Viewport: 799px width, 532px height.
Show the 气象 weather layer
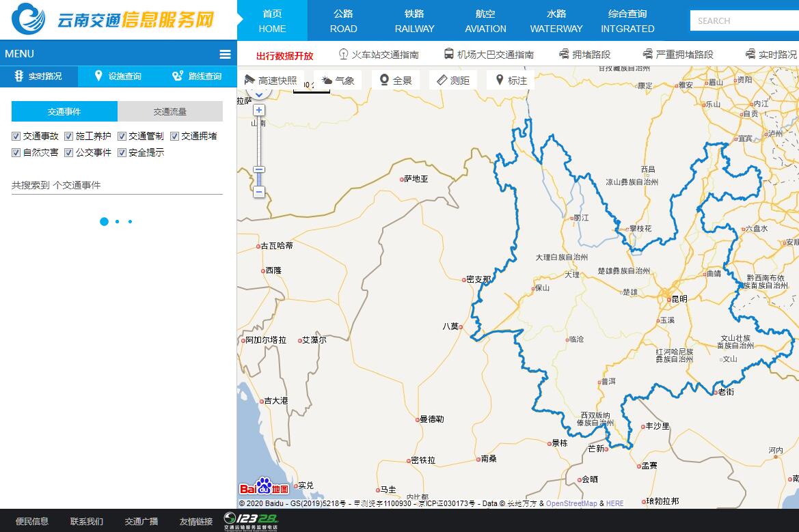tap(338, 81)
